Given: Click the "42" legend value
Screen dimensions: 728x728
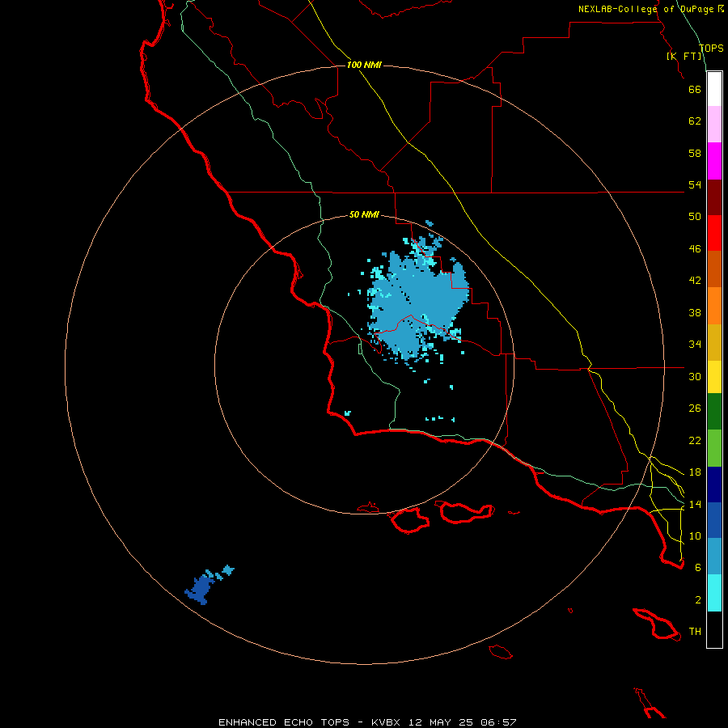Looking at the screenshot, I should click(695, 281).
